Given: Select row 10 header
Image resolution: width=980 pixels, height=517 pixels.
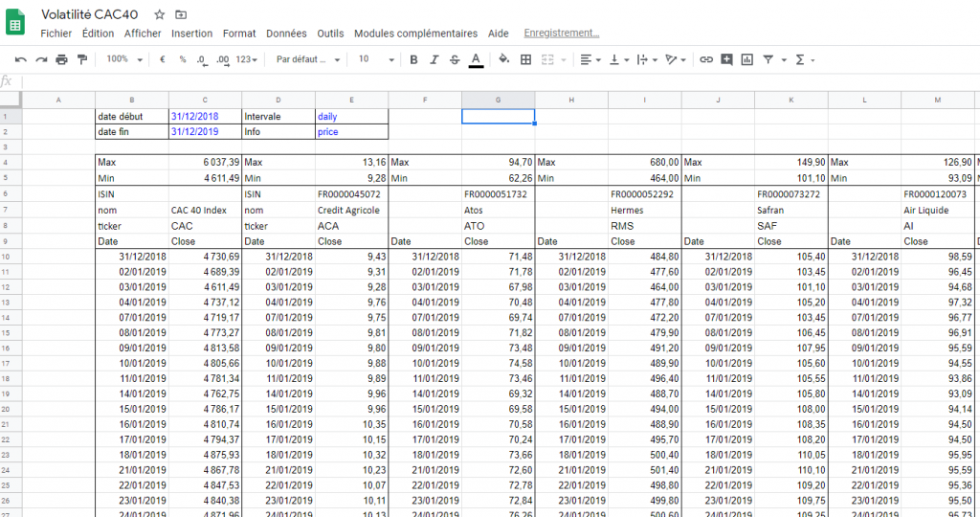Looking at the screenshot, I should (11, 257).
